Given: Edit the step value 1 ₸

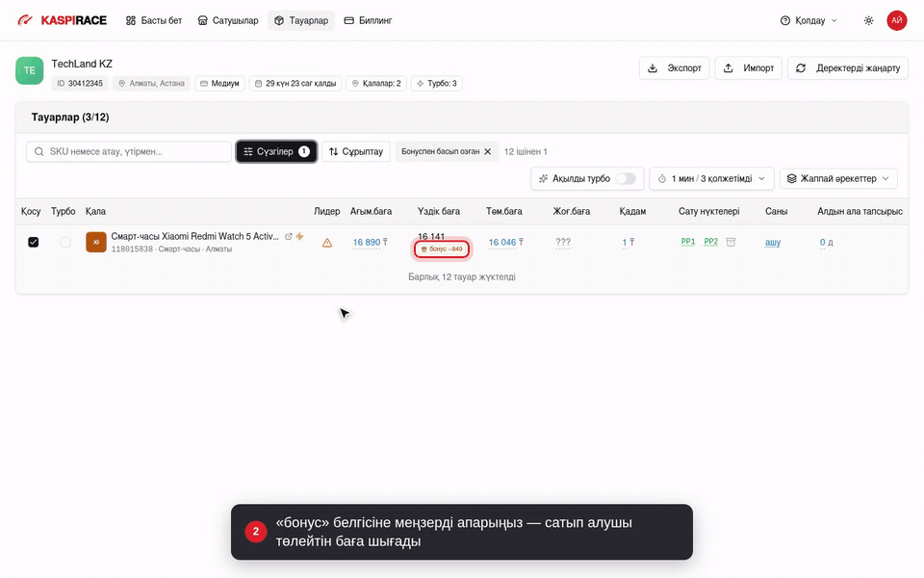Looking at the screenshot, I should coord(629,242).
